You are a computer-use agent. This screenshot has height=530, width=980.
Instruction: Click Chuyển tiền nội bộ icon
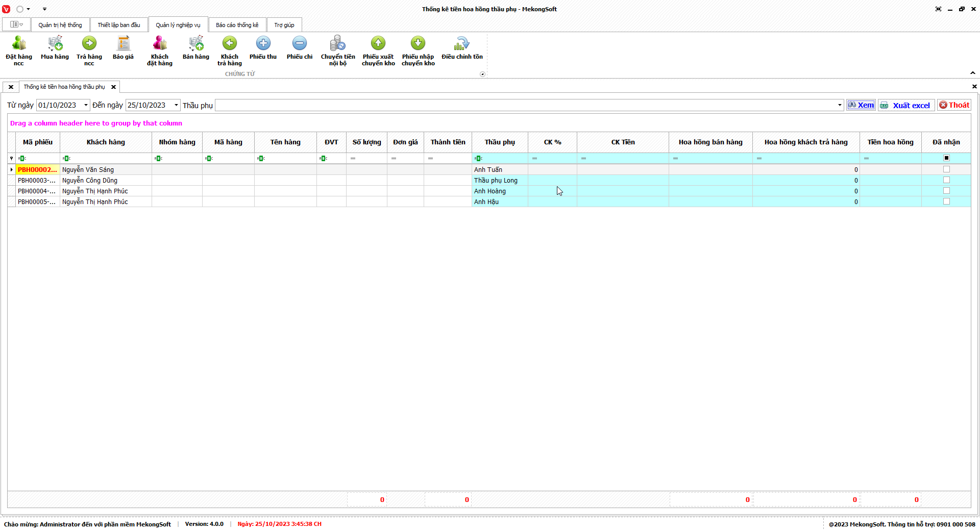click(337, 44)
